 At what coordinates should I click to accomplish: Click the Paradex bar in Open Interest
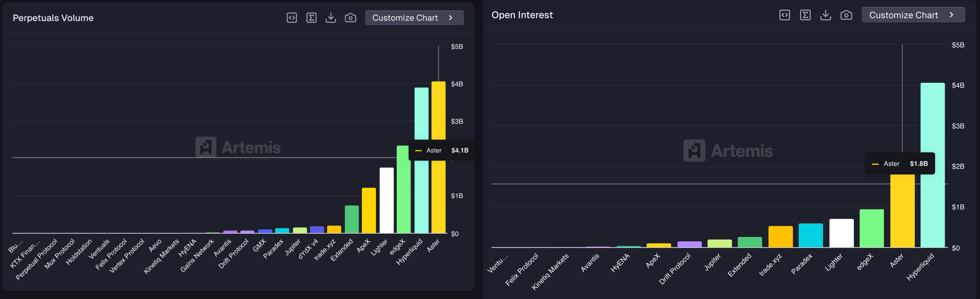coord(810,235)
